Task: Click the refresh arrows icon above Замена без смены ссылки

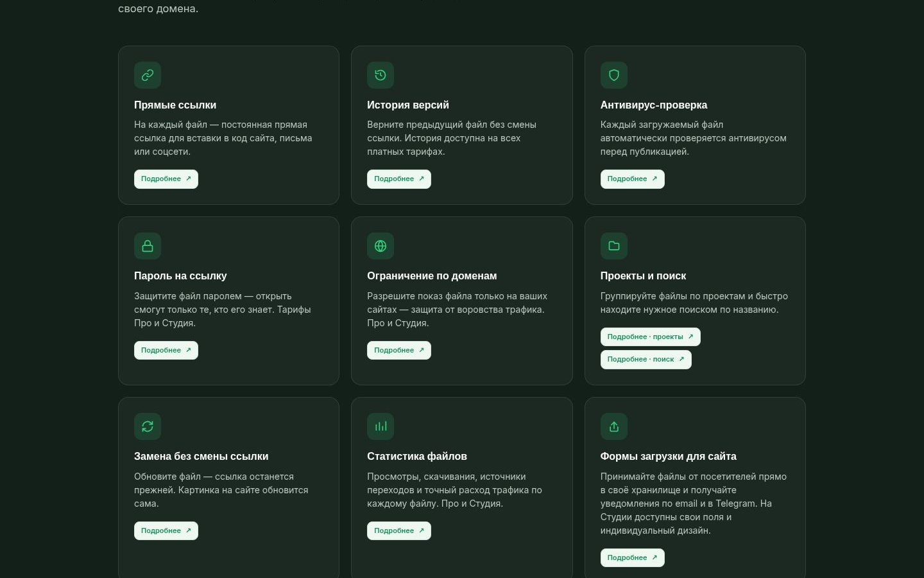Action: 148,426
